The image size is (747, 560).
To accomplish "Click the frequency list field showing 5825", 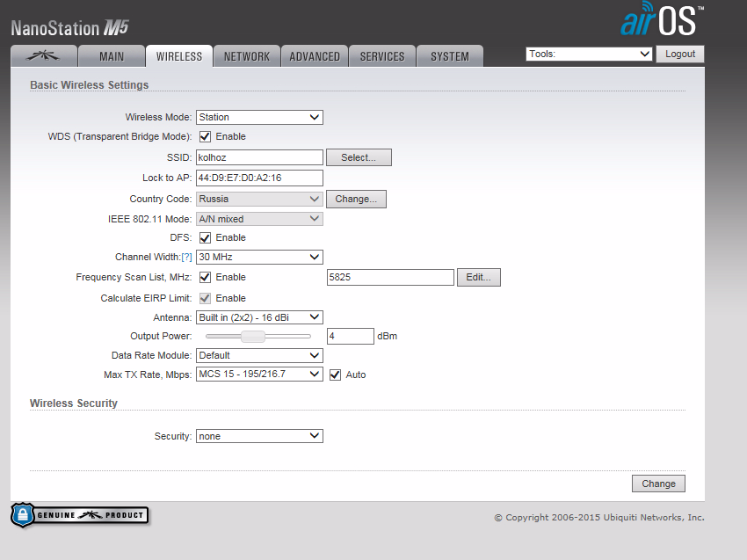I will coord(391,278).
